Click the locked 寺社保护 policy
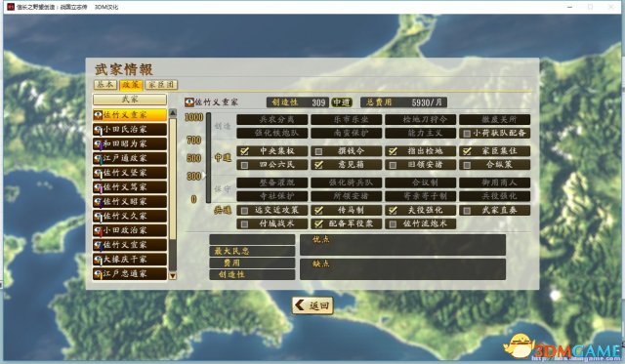Viewport: 625px width, 364px height. tap(272, 196)
